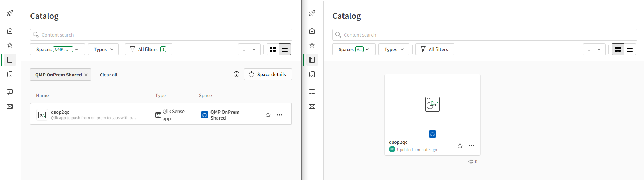Click space badge icon on qsop2qc card

click(432, 134)
